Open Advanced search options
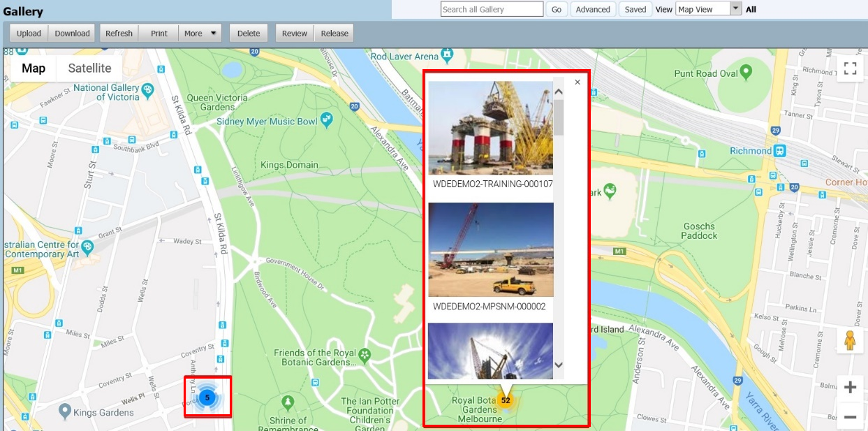 pyautogui.click(x=592, y=9)
